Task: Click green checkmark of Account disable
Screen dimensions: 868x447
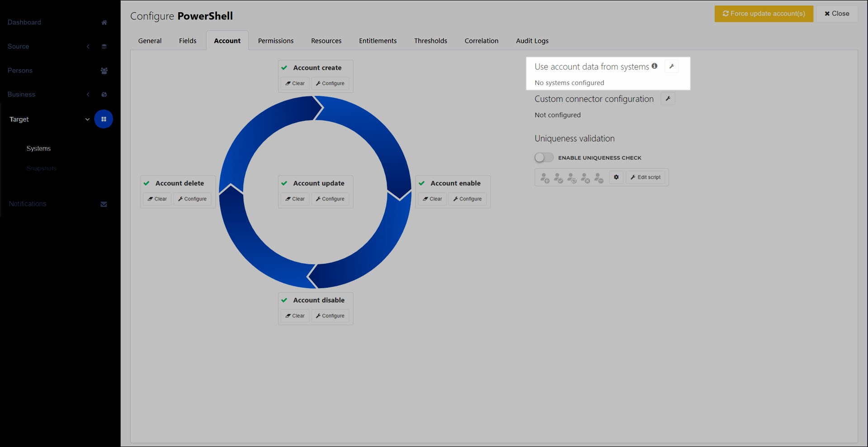Action: [x=284, y=300]
